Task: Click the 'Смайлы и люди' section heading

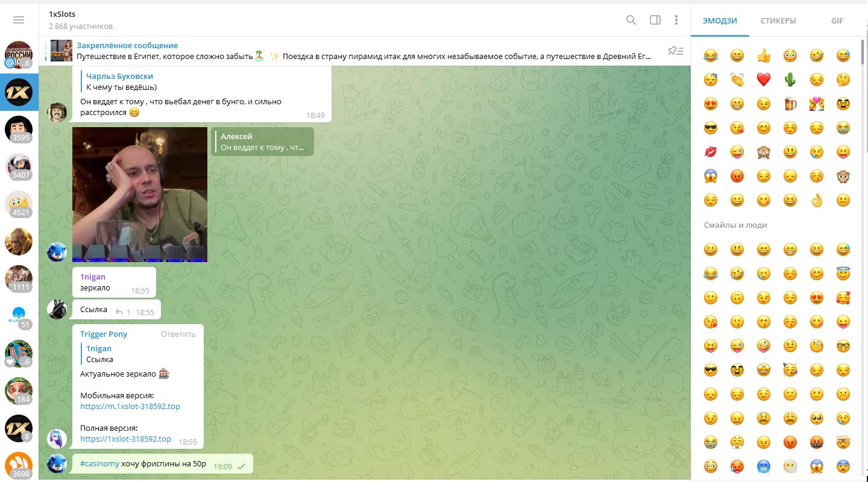Action: click(735, 225)
